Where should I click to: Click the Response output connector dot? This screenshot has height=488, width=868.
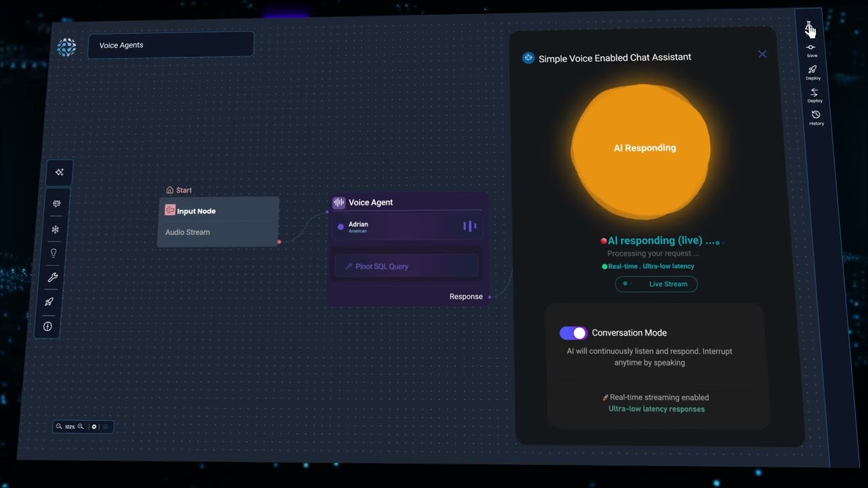coord(490,297)
